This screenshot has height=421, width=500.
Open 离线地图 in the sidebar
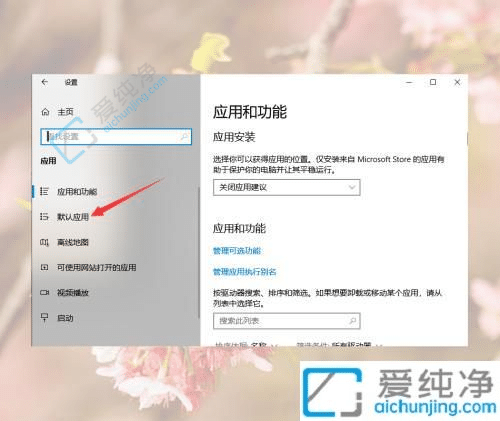(x=73, y=242)
